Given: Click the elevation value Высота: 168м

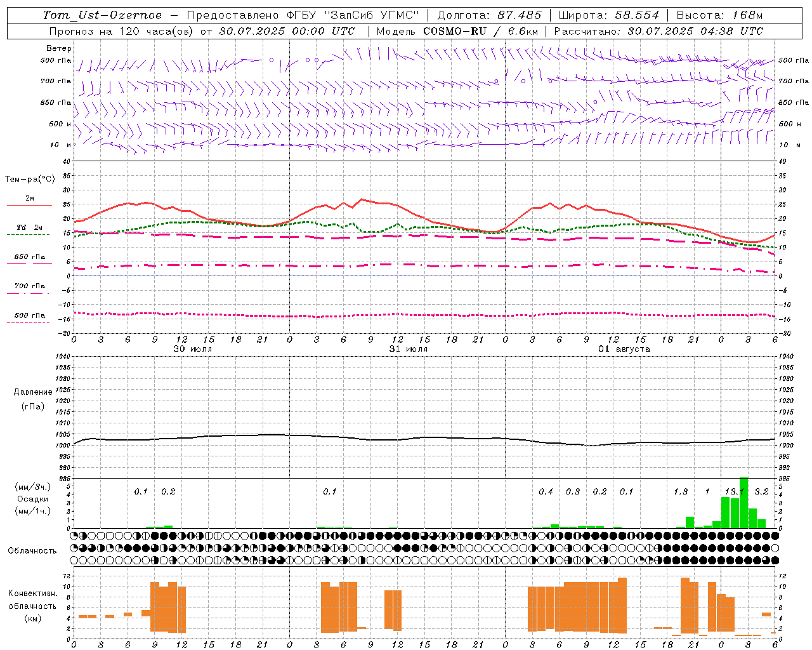Looking at the screenshot, I should coord(719,15).
